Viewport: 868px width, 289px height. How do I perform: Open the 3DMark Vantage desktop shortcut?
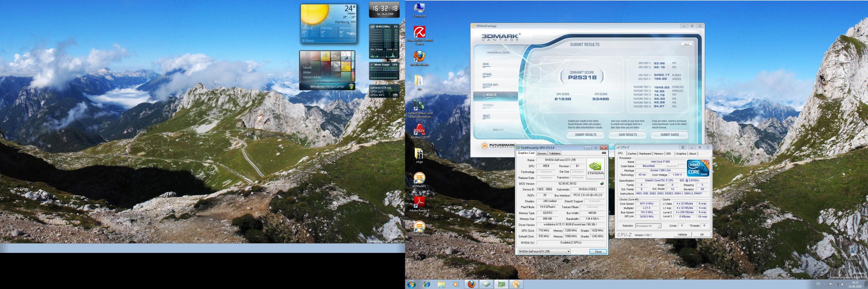(419, 228)
